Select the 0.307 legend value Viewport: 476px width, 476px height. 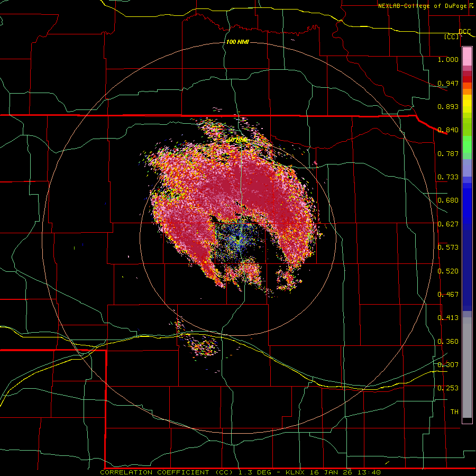(448, 364)
